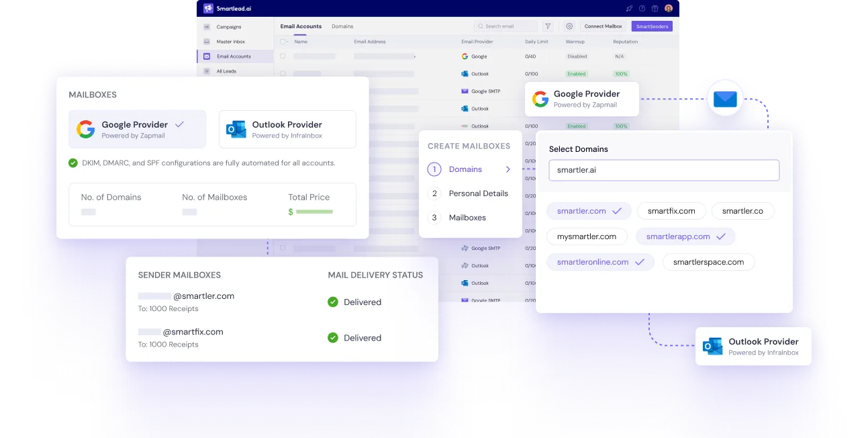
Task: Open the rocket icon in the top bar
Action: coord(629,9)
